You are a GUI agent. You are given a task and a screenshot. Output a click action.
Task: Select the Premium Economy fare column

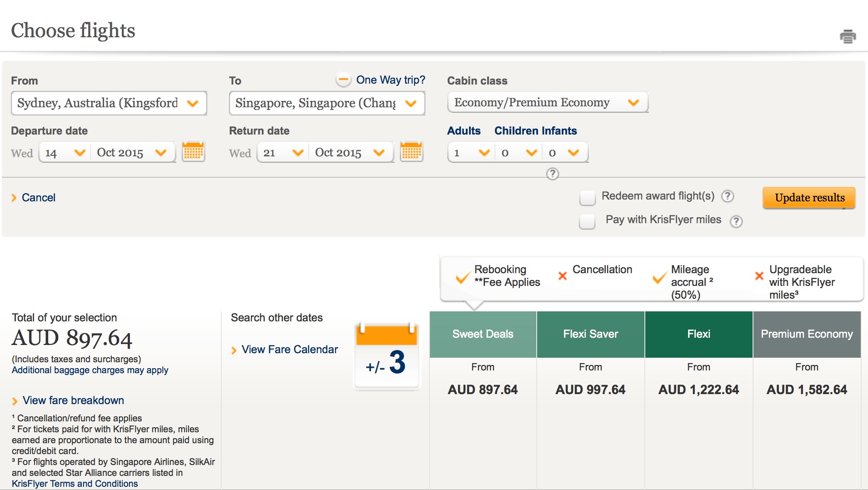click(x=807, y=335)
